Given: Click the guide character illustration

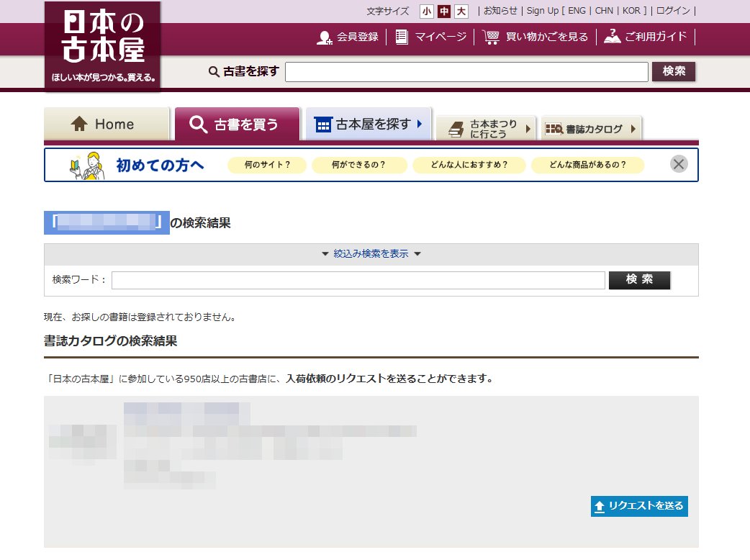Looking at the screenshot, I should pos(87,166).
